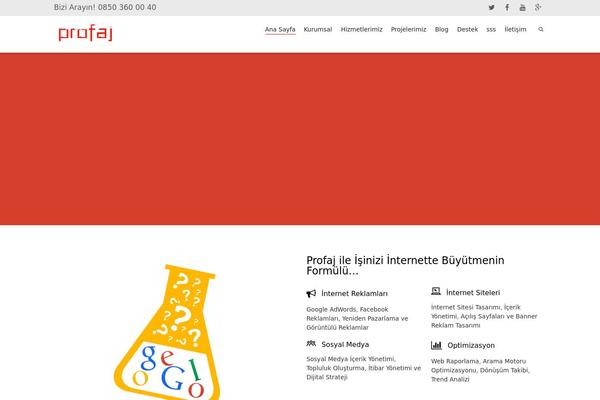Click the profaj logo
The width and height of the screenshot is (600, 400).
click(85, 33)
